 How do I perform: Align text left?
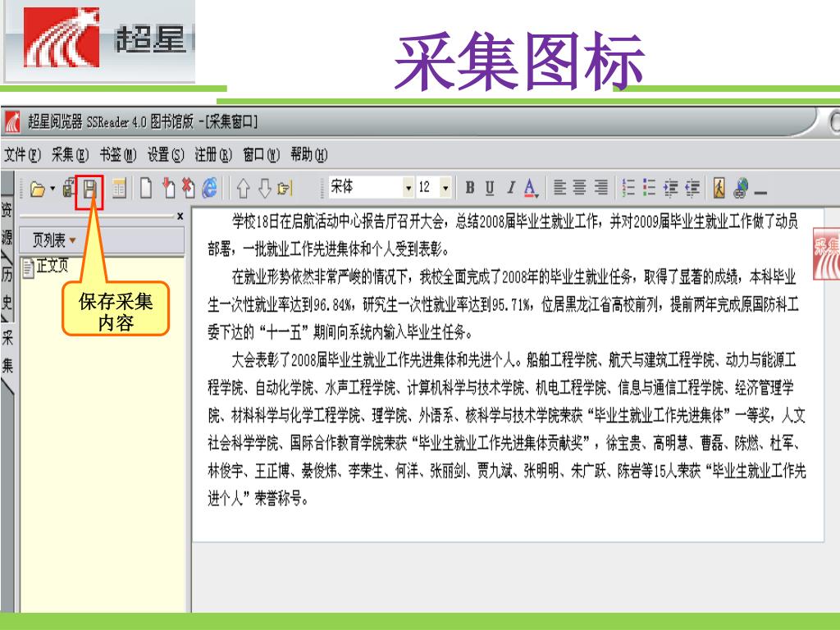pyautogui.click(x=559, y=188)
